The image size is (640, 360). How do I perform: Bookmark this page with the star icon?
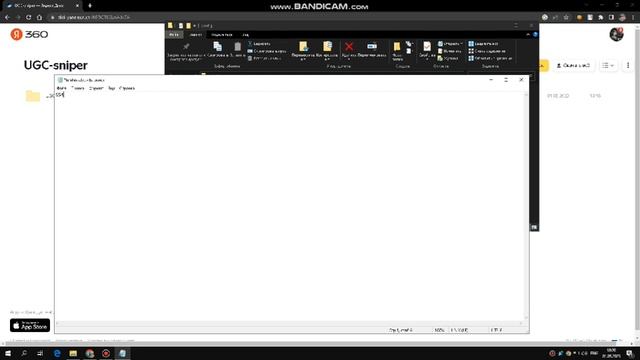tap(566, 17)
